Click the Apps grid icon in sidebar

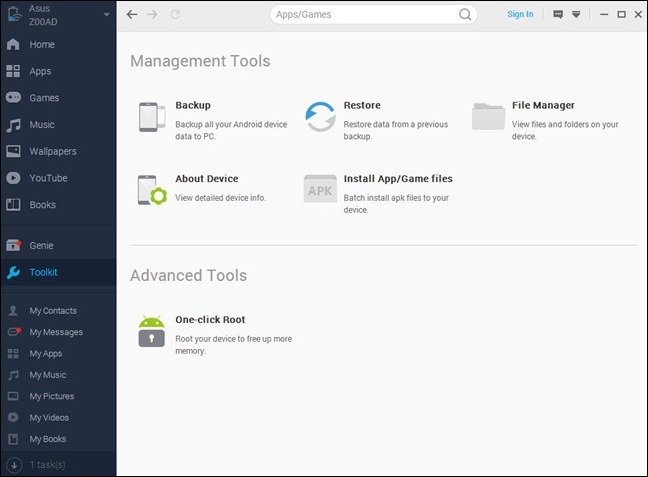tap(13, 71)
